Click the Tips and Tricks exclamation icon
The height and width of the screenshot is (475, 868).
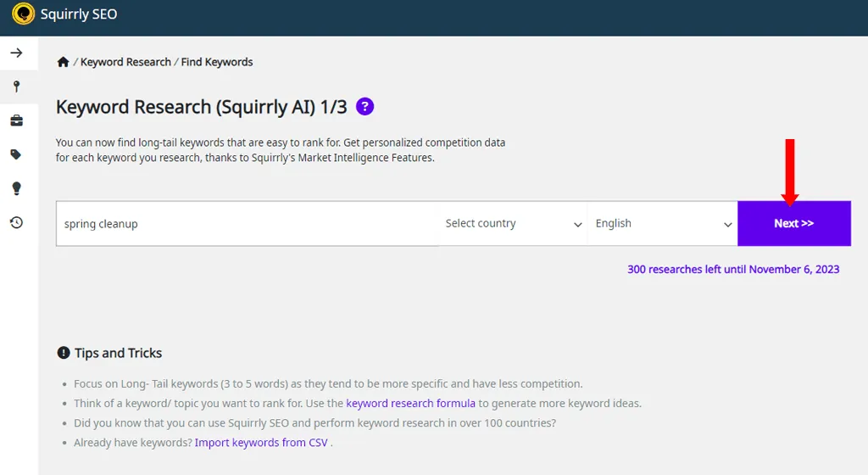[64, 353]
